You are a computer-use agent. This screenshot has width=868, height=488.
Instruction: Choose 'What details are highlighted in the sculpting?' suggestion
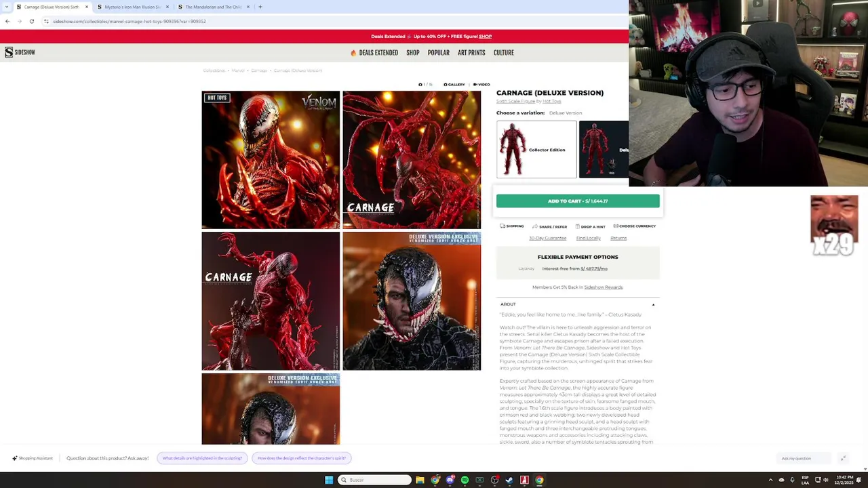coord(202,458)
